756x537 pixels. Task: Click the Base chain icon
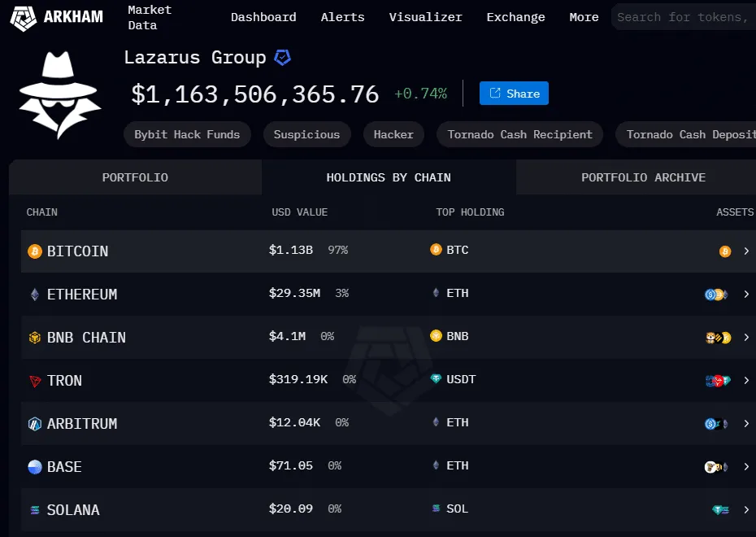[35, 467]
